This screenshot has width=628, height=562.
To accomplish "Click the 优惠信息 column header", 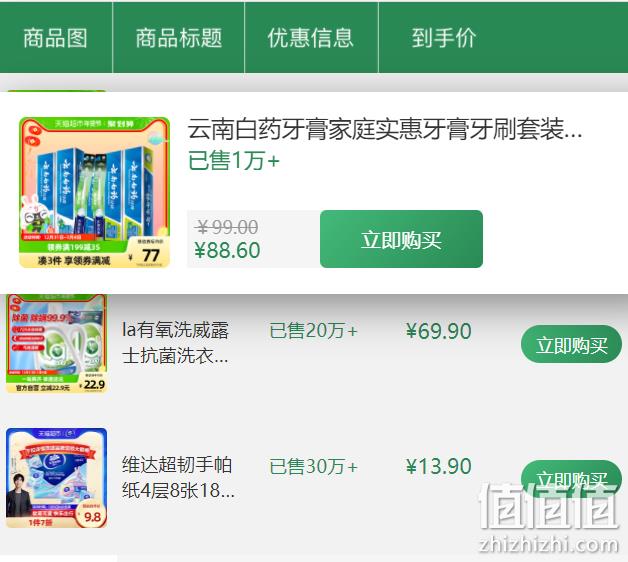I will click(x=310, y=38).
